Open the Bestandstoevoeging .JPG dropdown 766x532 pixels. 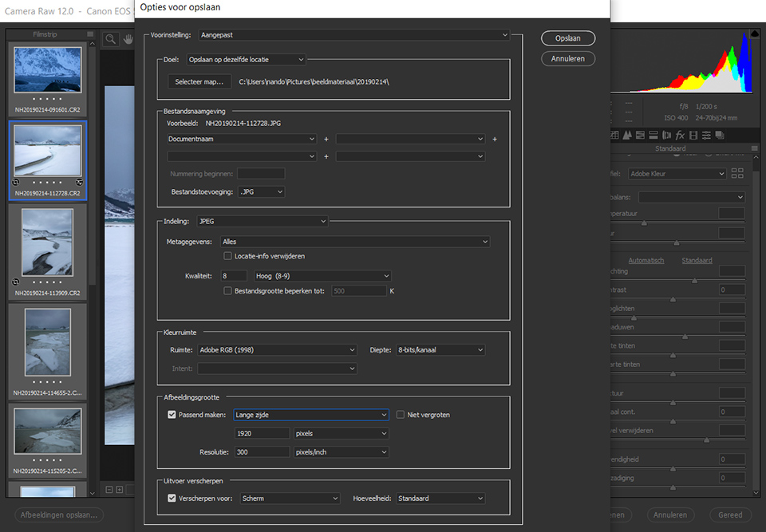tap(262, 192)
